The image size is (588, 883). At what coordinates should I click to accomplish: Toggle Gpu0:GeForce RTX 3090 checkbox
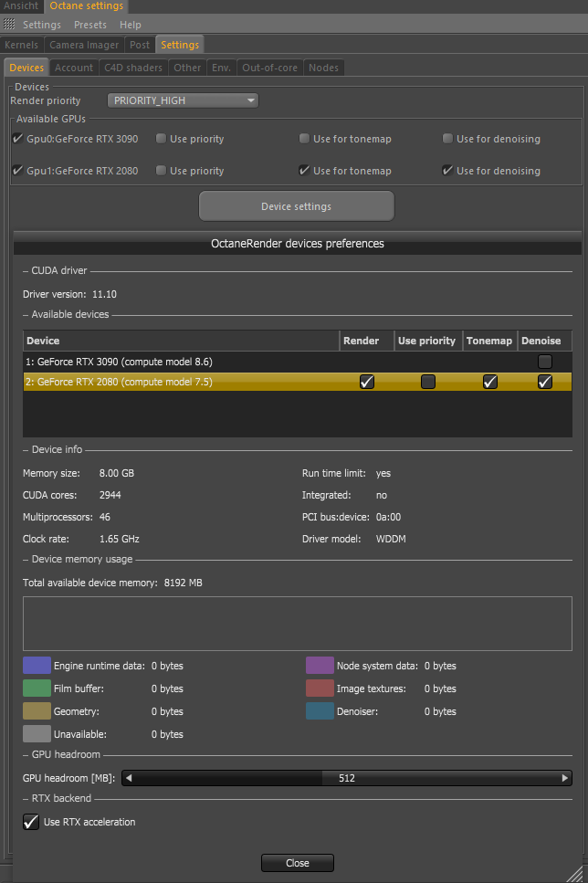click(17, 139)
